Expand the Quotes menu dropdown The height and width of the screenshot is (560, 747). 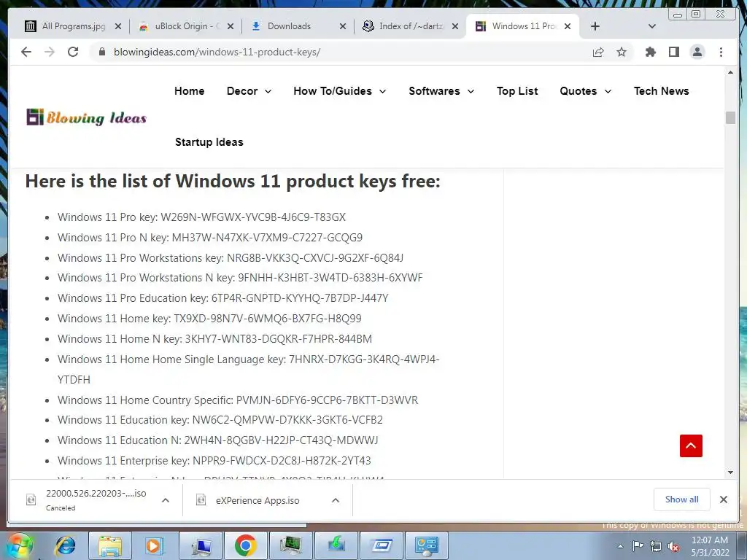(x=586, y=91)
